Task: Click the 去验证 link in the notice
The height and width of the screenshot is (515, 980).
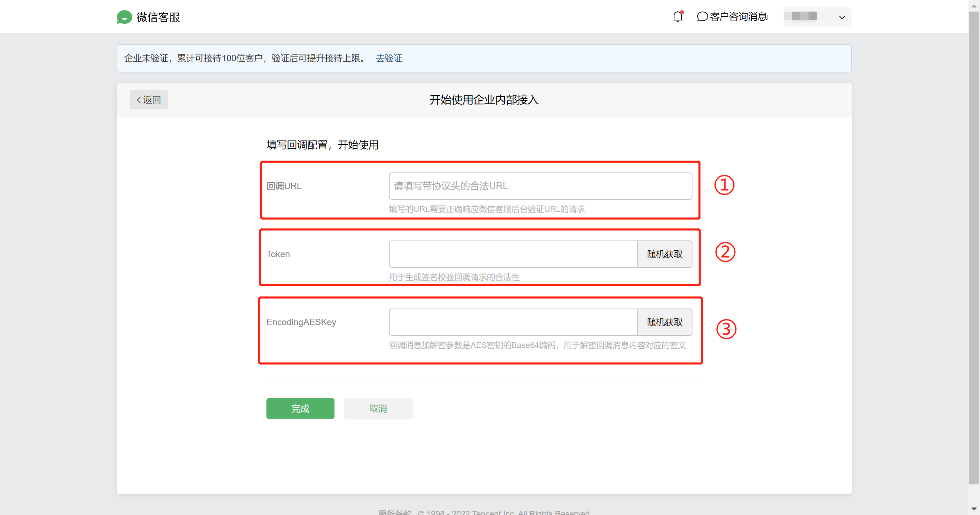Action: point(389,58)
